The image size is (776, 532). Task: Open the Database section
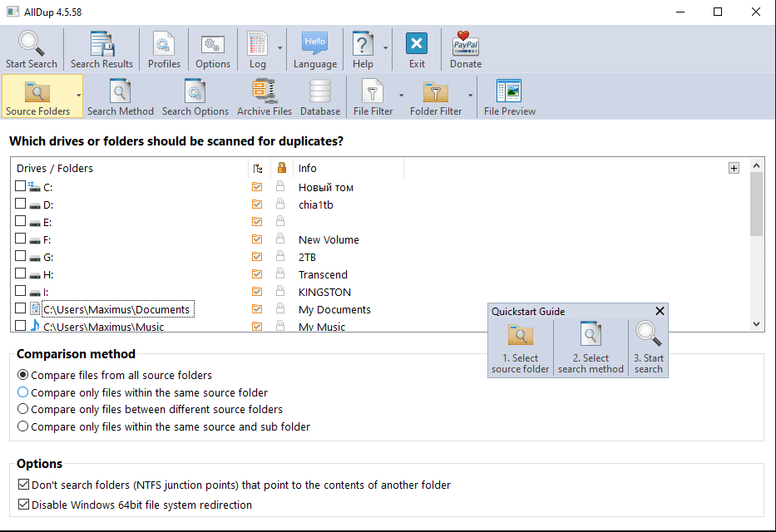point(320,97)
